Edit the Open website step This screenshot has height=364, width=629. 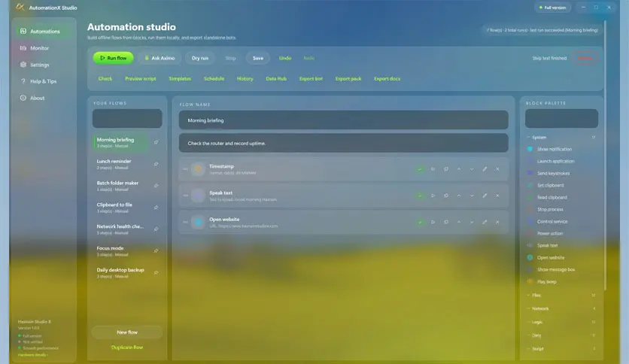(x=485, y=222)
